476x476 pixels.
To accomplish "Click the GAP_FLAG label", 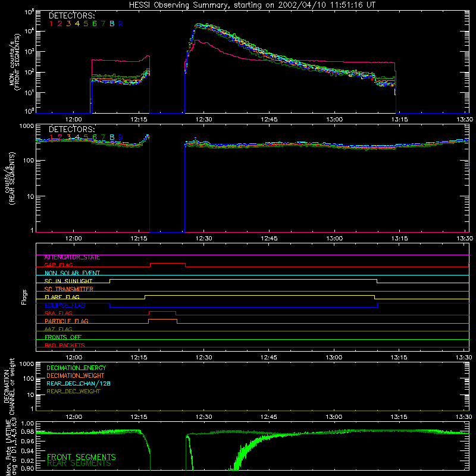I will click(58, 265).
